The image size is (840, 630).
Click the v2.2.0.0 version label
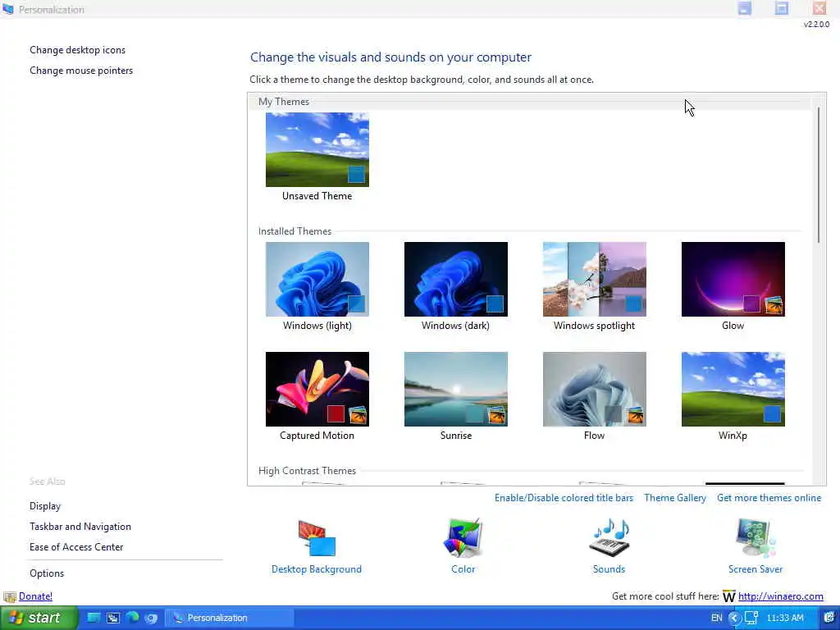click(x=816, y=24)
